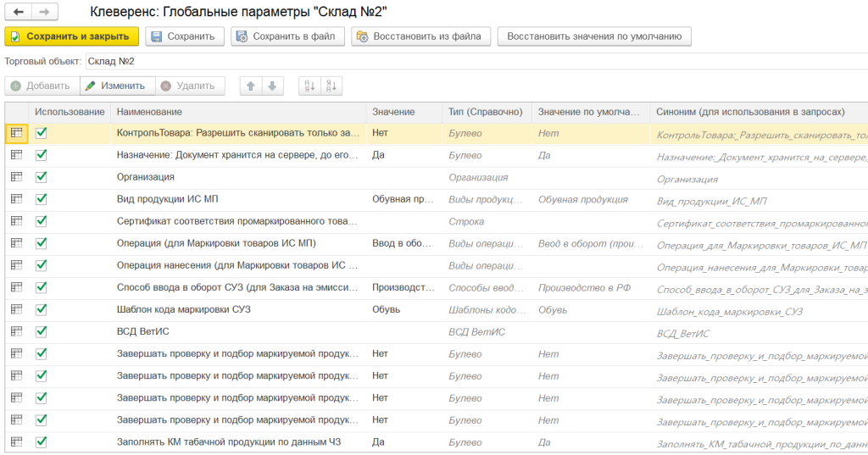Toggle usage checkbox for Вид продукции ИС МП
The image size is (868, 455).
point(41,199)
